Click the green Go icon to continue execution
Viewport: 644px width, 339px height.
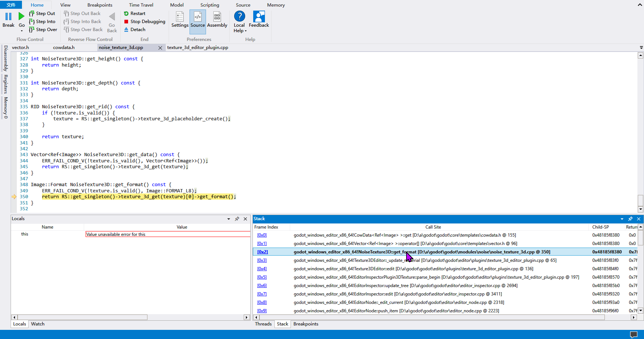(x=21, y=16)
